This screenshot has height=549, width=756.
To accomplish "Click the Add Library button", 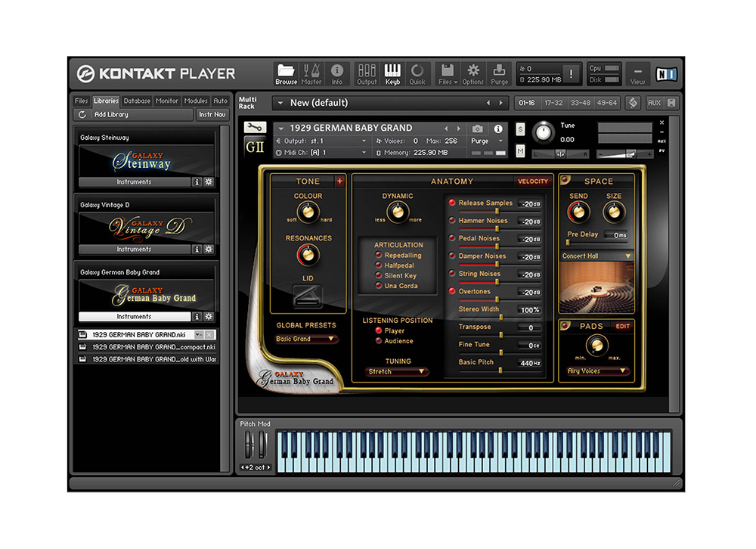I will coord(134,114).
